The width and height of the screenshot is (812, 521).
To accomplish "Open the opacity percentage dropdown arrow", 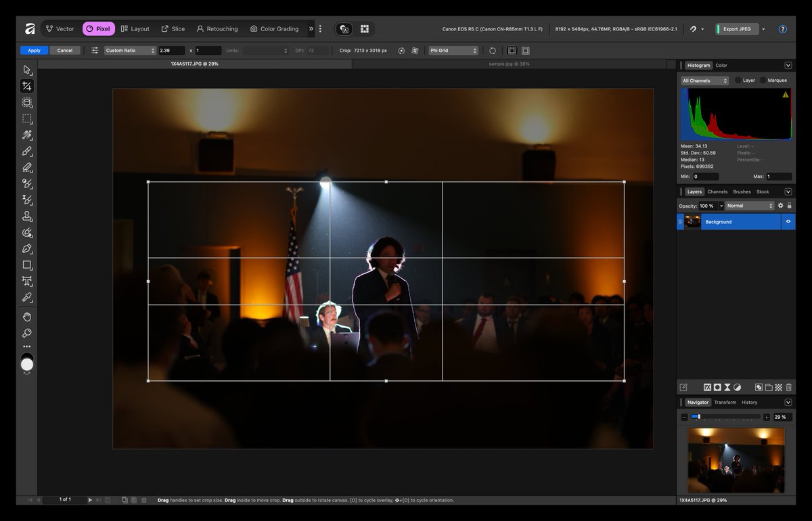I will 721,206.
